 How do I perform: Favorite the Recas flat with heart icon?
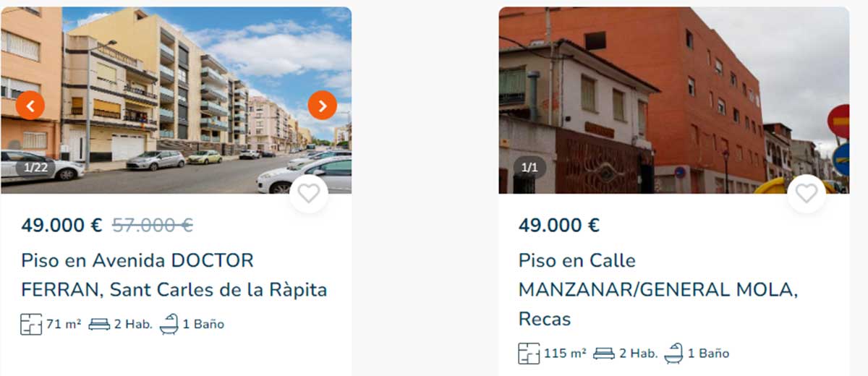[807, 194]
